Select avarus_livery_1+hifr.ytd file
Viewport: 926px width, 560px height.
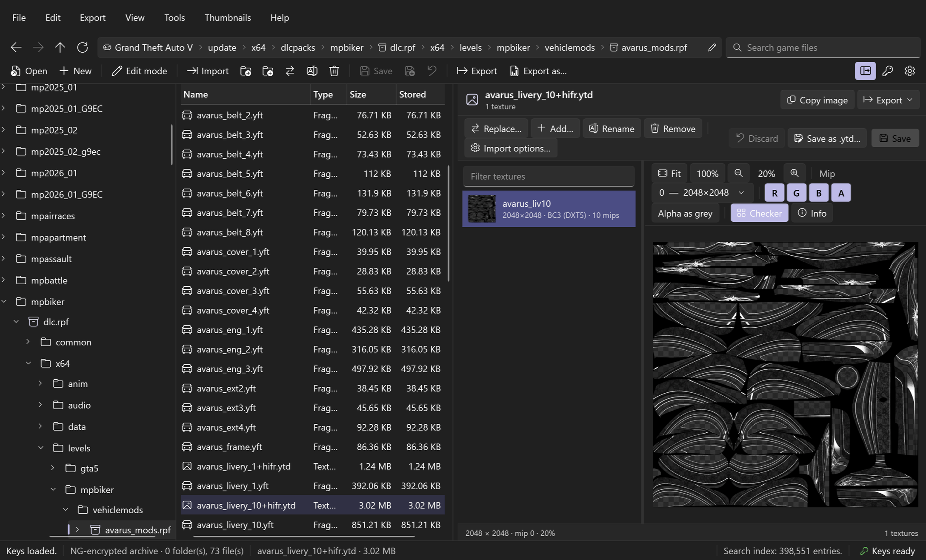coord(313,466)
